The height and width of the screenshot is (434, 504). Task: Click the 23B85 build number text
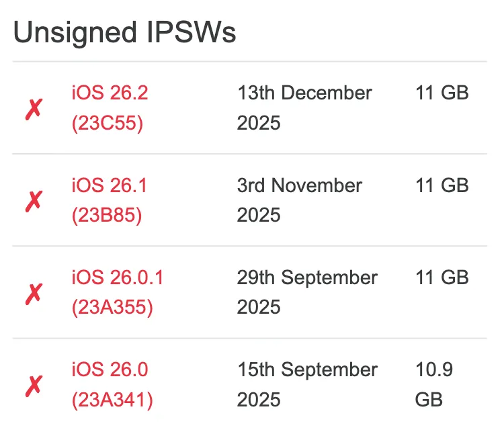(107, 216)
